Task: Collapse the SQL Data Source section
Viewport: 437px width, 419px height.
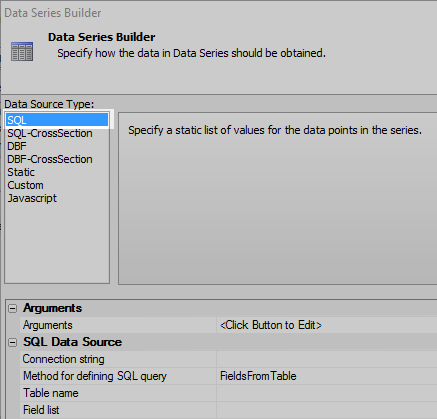Action: [x=12, y=342]
